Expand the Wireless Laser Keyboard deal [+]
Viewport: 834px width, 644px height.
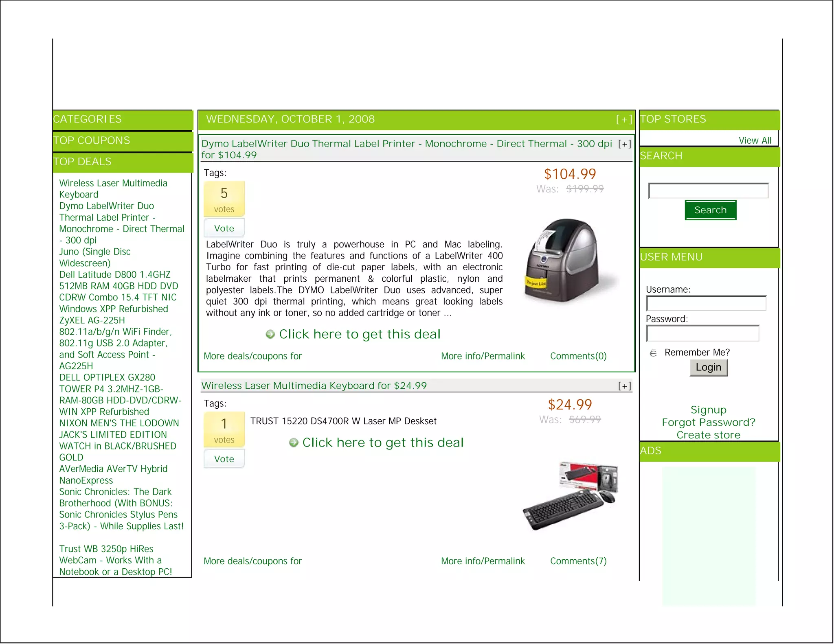pos(624,386)
